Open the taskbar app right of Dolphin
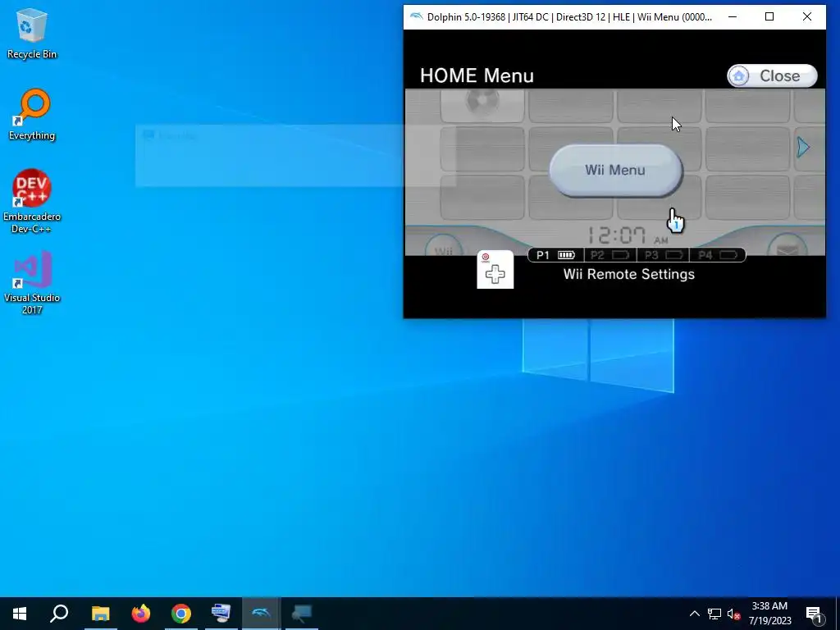 pyautogui.click(x=302, y=614)
